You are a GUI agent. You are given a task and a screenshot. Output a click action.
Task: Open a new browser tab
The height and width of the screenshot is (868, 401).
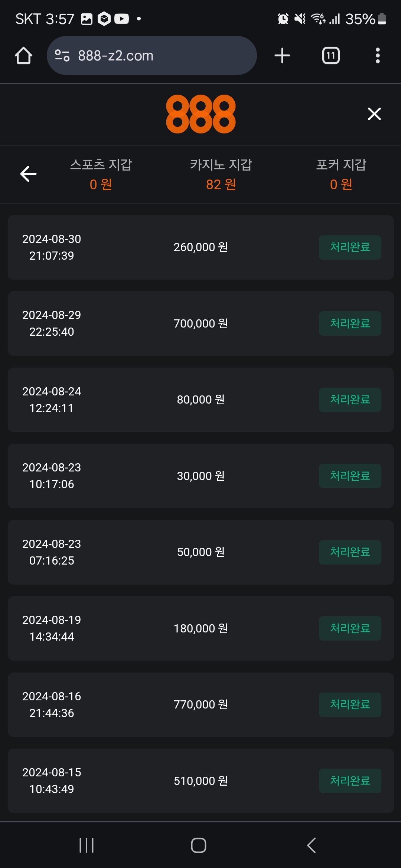pyautogui.click(x=282, y=56)
